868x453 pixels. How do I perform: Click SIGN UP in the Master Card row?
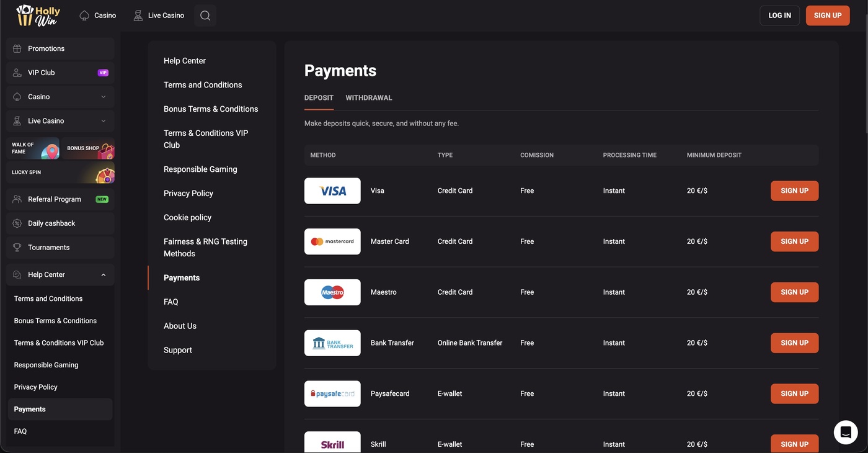click(794, 241)
